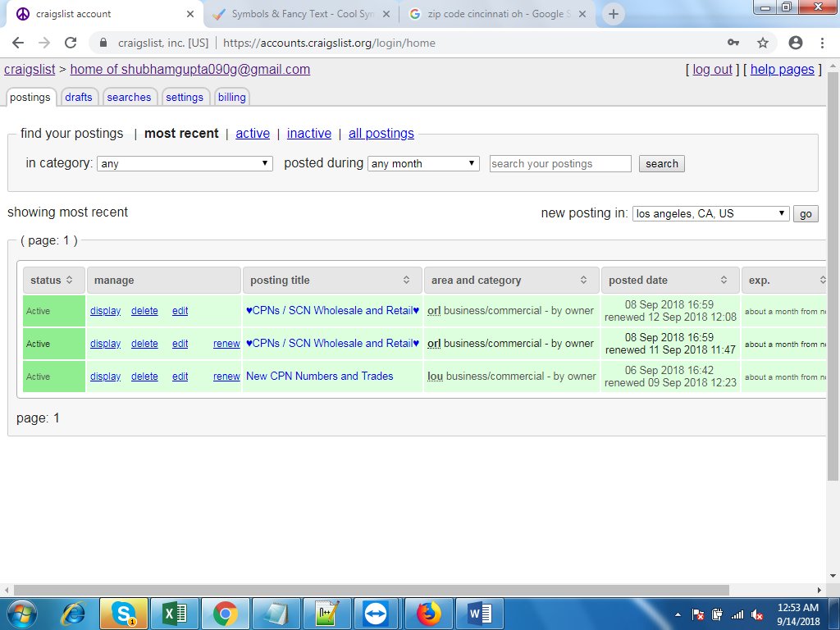The image size is (840, 630).
Task: Click the search your postings field
Action: pyautogui.click(x=560, y=163)
